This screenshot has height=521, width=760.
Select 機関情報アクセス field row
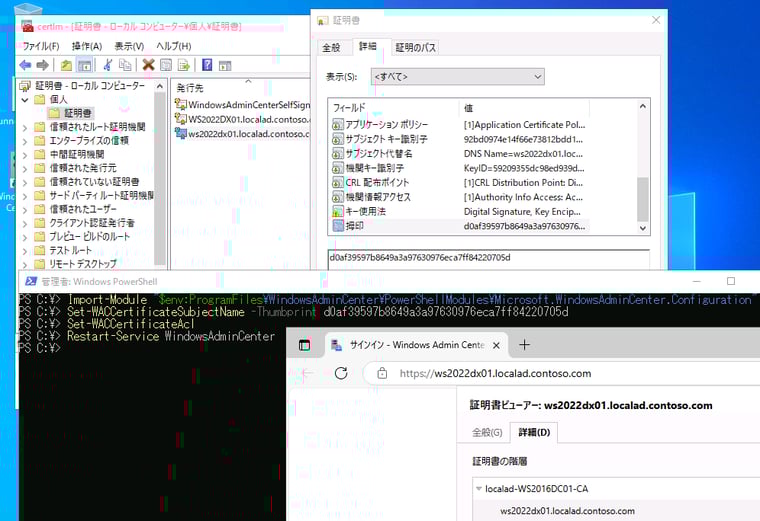459,197
